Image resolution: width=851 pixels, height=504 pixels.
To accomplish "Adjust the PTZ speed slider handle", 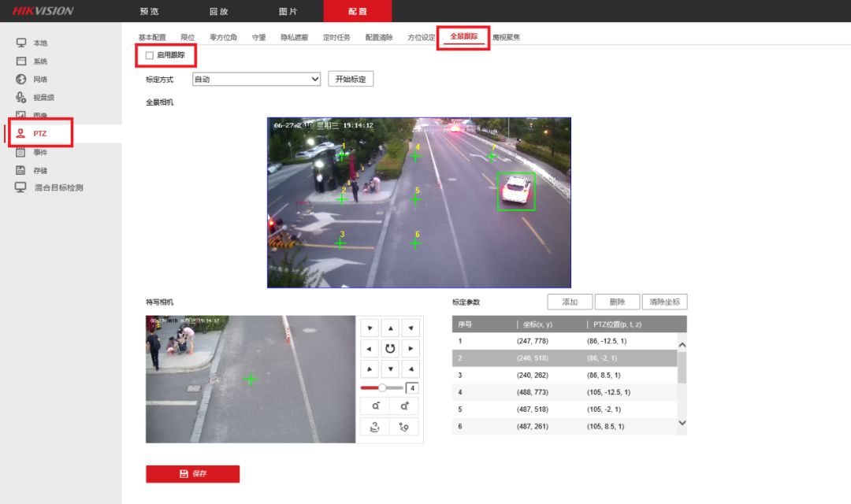I will pyautogui.click(x=382, y=388).
